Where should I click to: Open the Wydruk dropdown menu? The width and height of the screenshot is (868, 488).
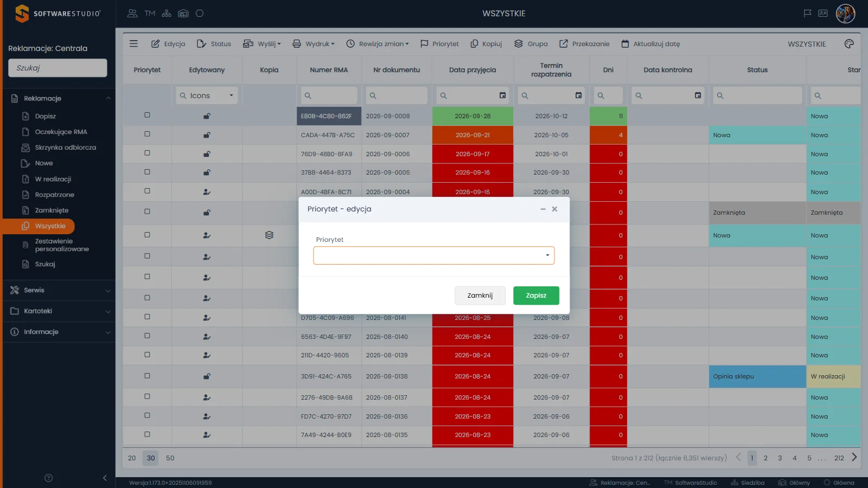point(314,43)
